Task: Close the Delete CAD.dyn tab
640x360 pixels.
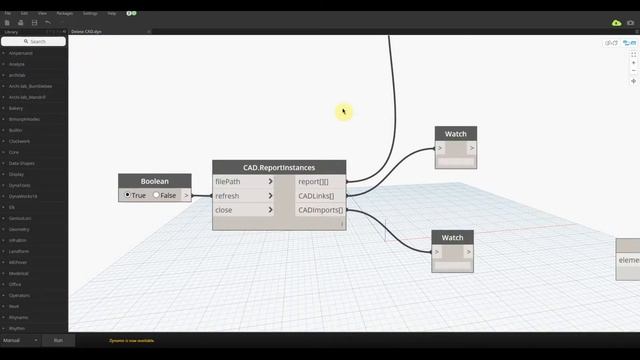Action: tap(149, 31)
